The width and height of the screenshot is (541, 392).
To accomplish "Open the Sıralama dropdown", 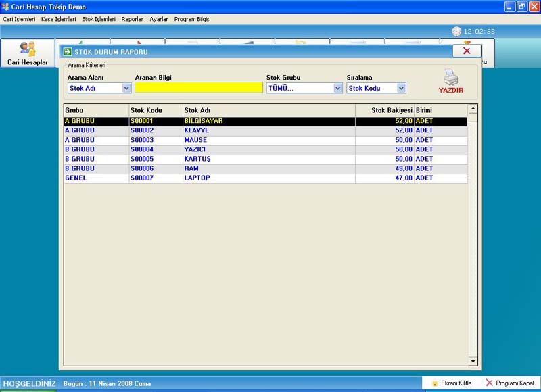I will click(402, 88).
